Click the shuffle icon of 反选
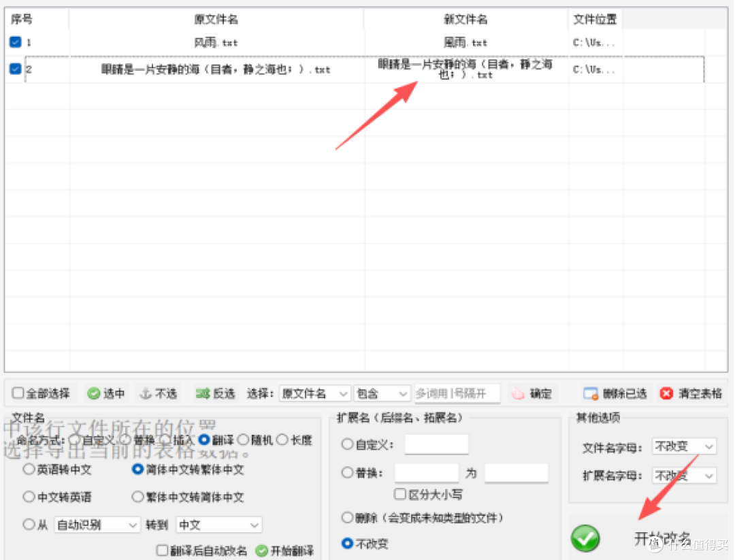The width and height of the screenshot is (735, 560). 203,394
